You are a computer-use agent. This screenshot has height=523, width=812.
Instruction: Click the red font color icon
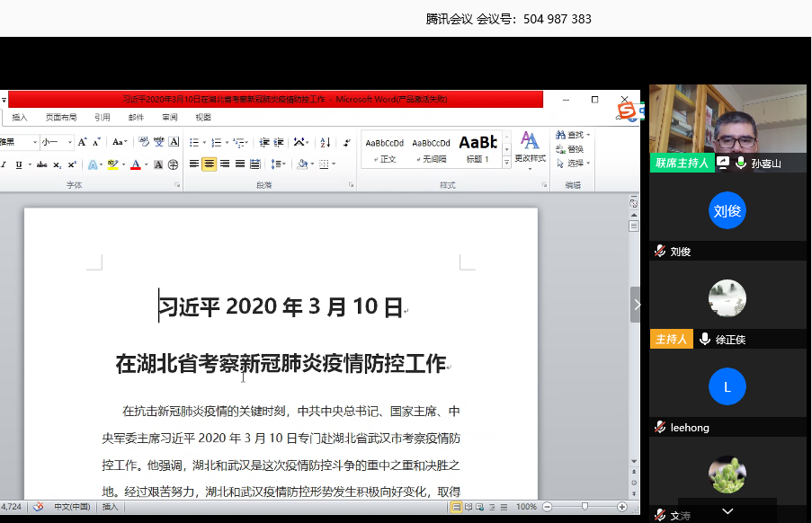pos(135,164)
